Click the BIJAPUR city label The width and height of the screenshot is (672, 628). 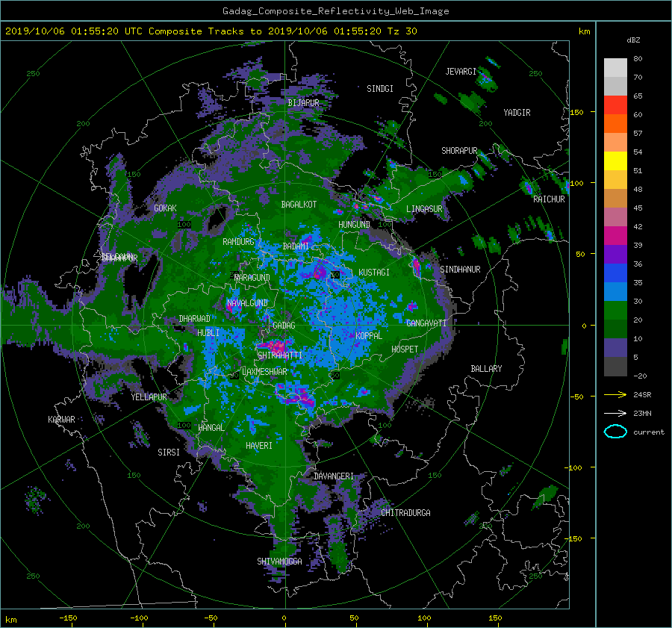(303, 103)
